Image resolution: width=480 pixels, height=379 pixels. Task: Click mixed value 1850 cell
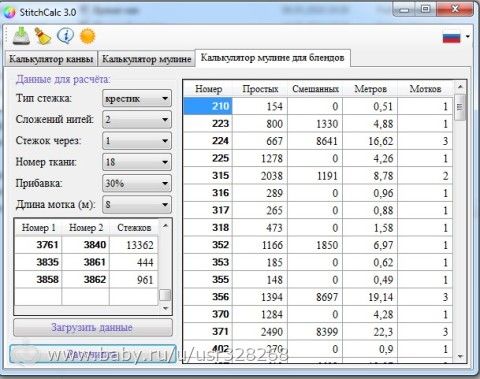click(315, 245)
